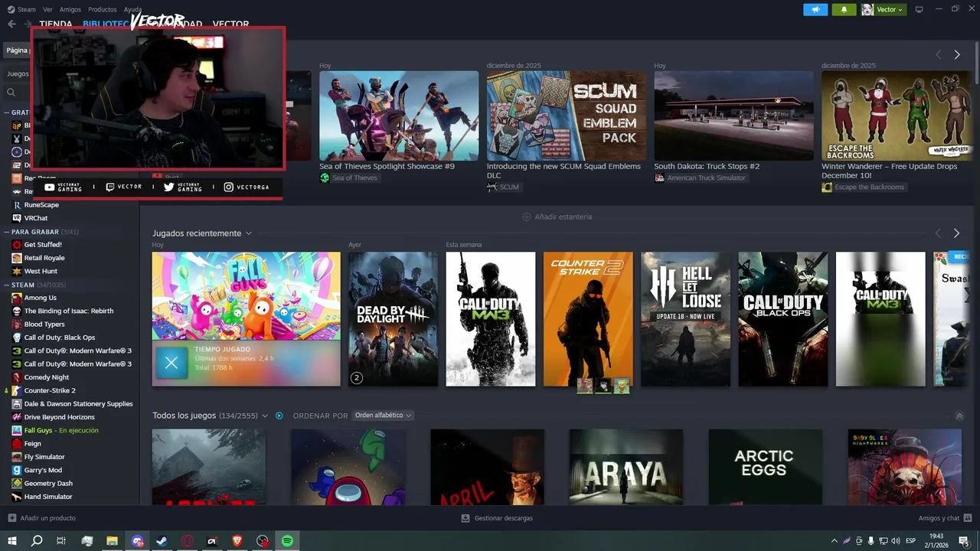Click the microphone tray icon
The height and width of the screenshot is (551, 980).
click(x=871, y=541)
